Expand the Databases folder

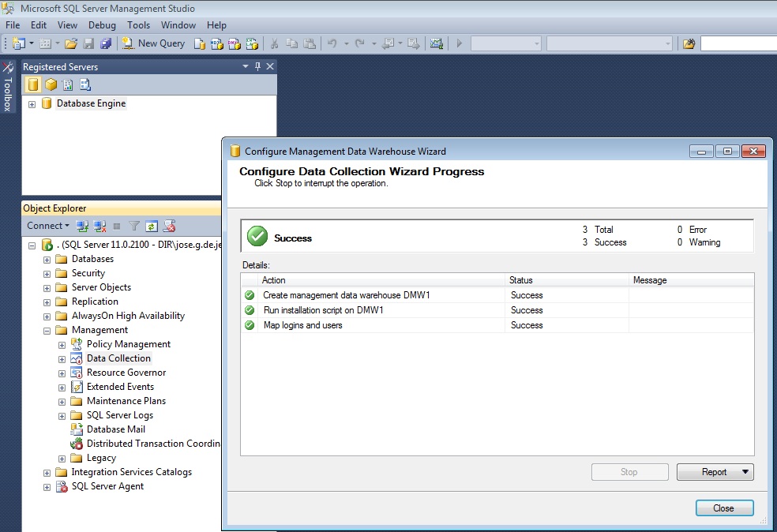[x=47, y=260]
